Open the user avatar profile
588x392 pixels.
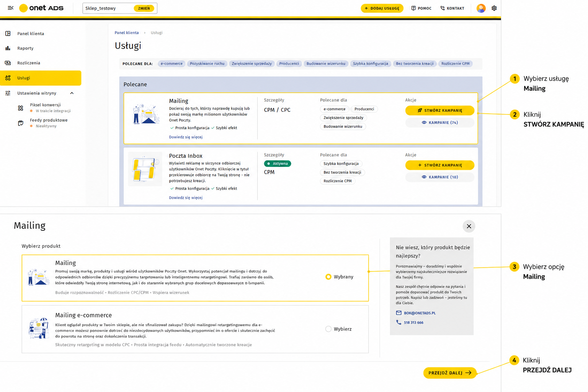click(481, 8)
